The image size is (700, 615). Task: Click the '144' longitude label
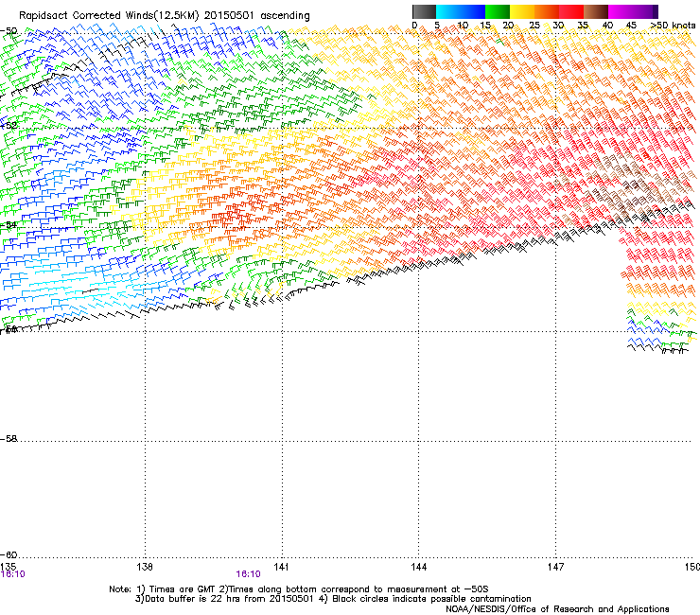tap(418, 567)
